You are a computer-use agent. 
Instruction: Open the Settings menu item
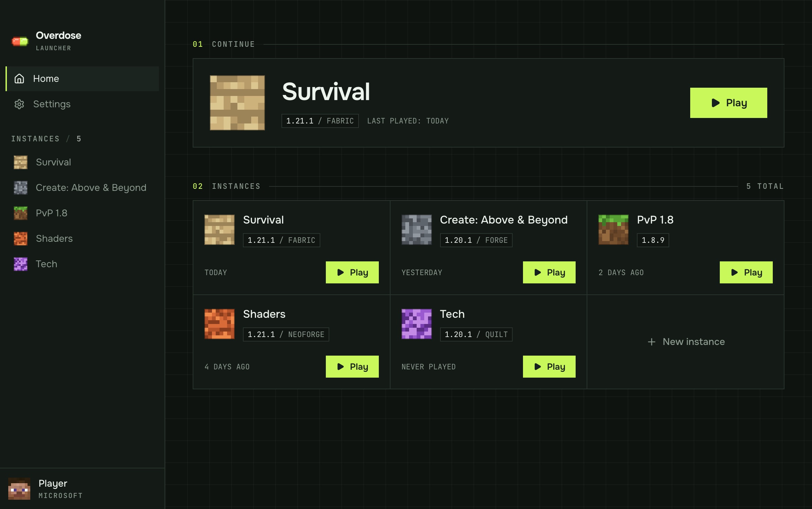click(82, 104)
